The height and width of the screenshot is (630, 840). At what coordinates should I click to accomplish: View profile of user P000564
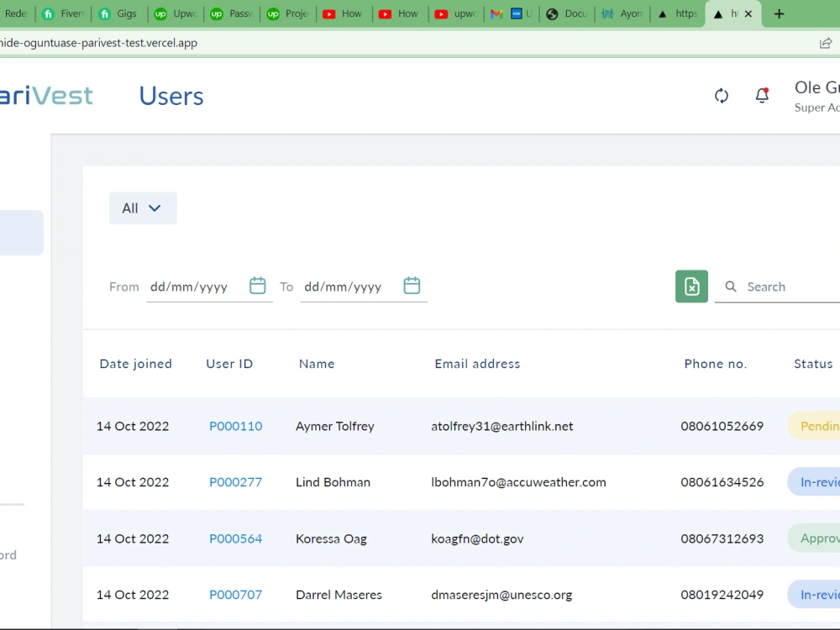pos(235,538)
